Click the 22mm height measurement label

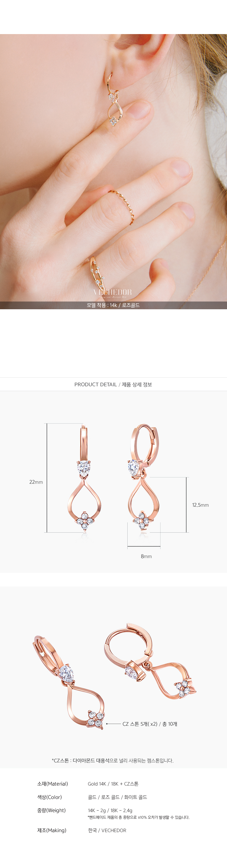(36, 482)
